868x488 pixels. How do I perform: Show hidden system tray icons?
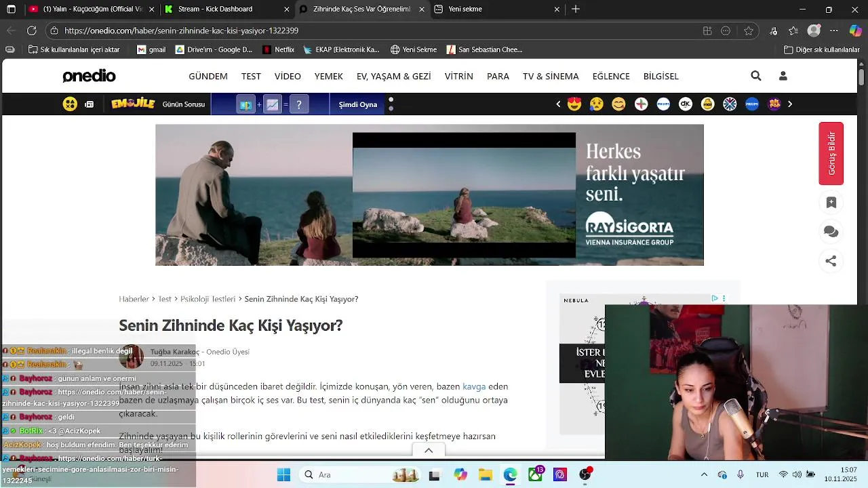(704, 474)
